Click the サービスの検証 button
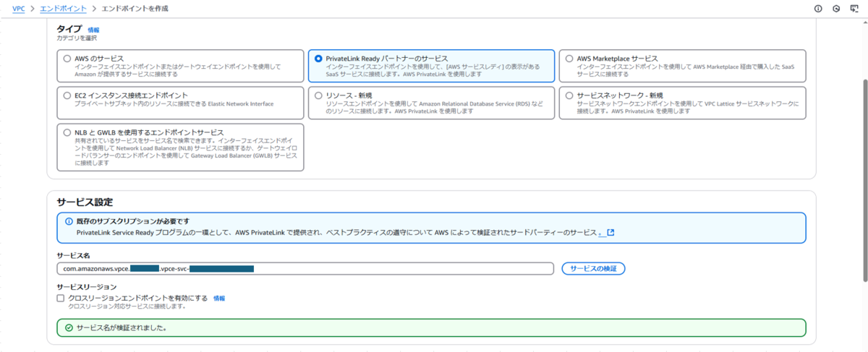The image size is (868, 352). point(593,268)
